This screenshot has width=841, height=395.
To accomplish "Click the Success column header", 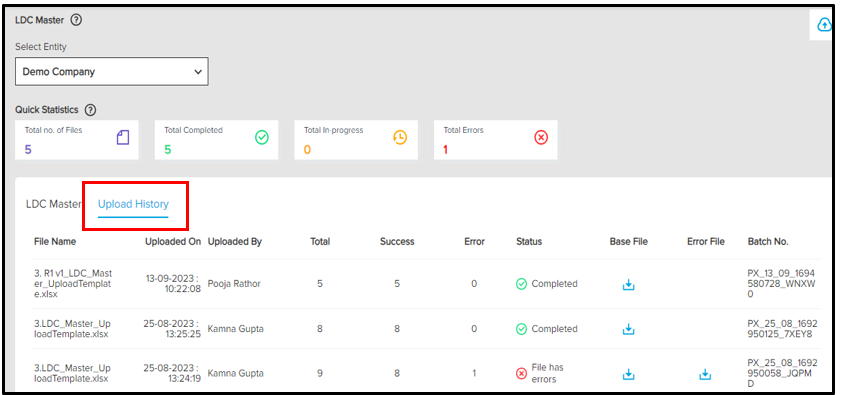I will [397, 242].
